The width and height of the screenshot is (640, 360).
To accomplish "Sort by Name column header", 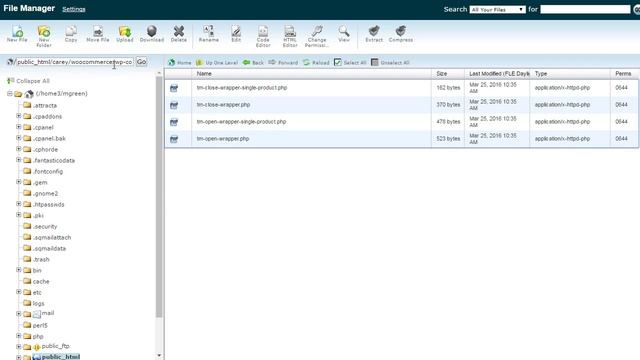I will point(204,73).
